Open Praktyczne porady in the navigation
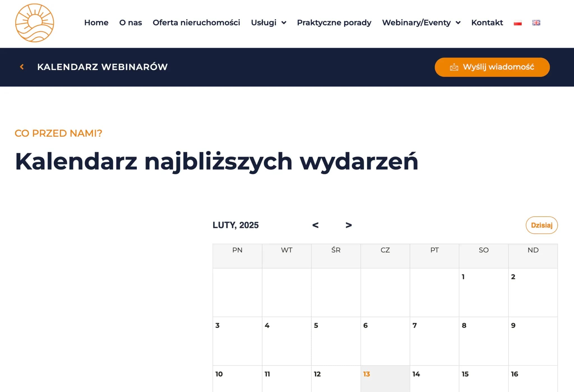Viewport: 574px width, 392px height. tap(334, 22)
